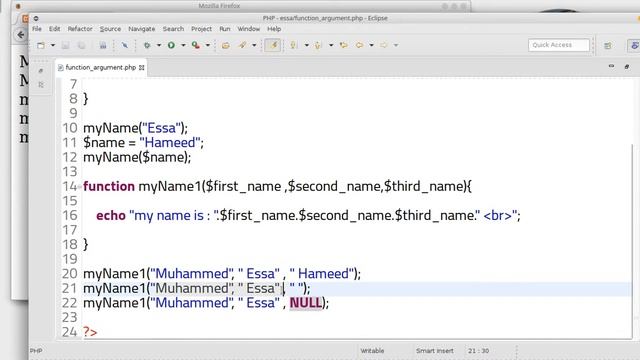Open the Source menu
The image size is (640, 360).
click(x=110, y=29)
